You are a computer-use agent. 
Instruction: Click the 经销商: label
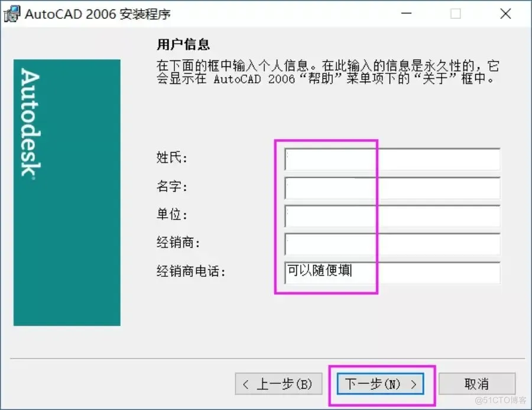click(x=178, y=243)
